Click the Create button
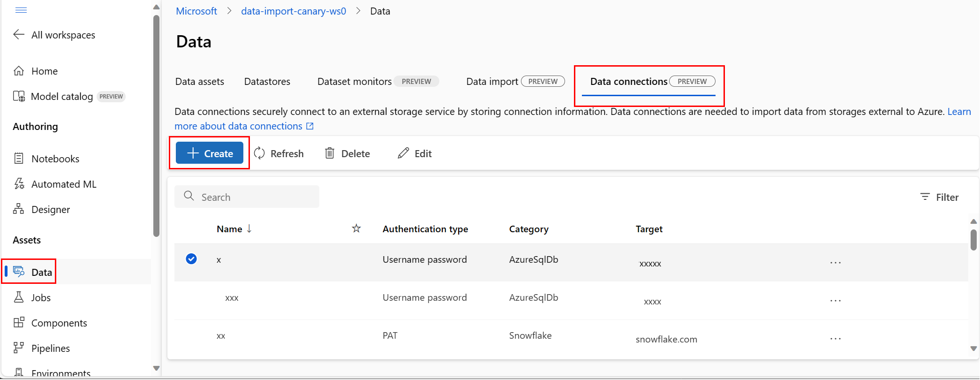The height and width of the screenshot is (380, 980). point(210,153)
